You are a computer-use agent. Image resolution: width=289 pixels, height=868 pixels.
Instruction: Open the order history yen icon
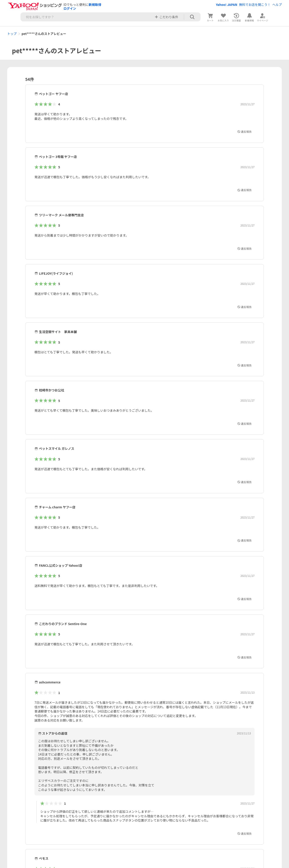coord(236,17)
